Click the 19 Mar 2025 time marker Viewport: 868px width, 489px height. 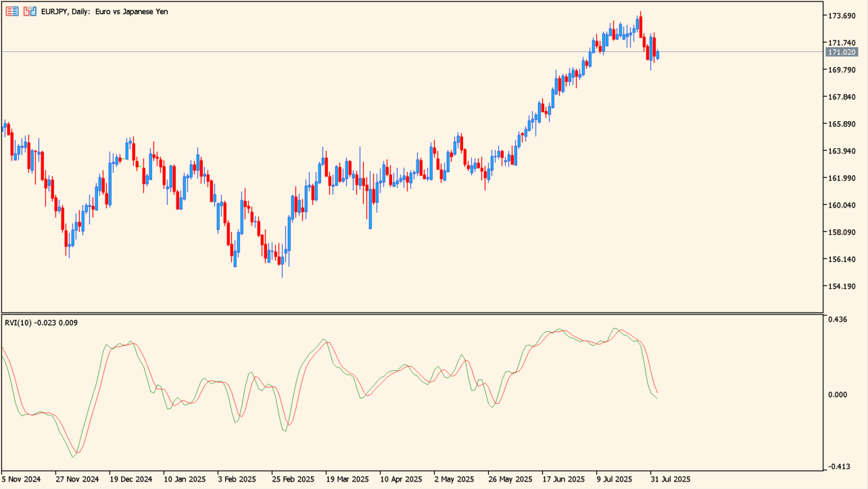[347, 479]
